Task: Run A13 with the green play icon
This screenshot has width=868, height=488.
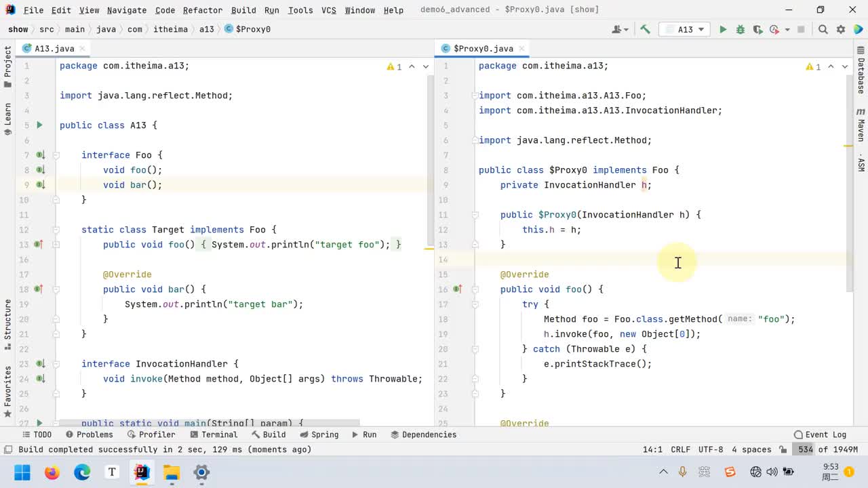Action: (x=723, y=29)
